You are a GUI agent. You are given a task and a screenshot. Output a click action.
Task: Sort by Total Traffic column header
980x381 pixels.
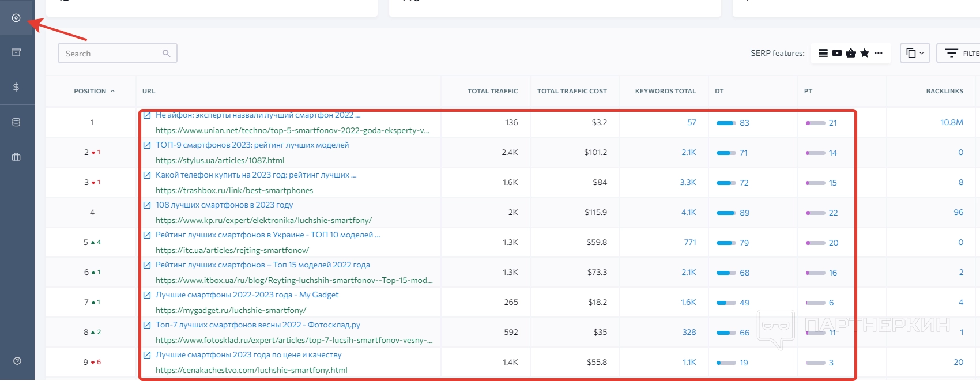(492, 91)
